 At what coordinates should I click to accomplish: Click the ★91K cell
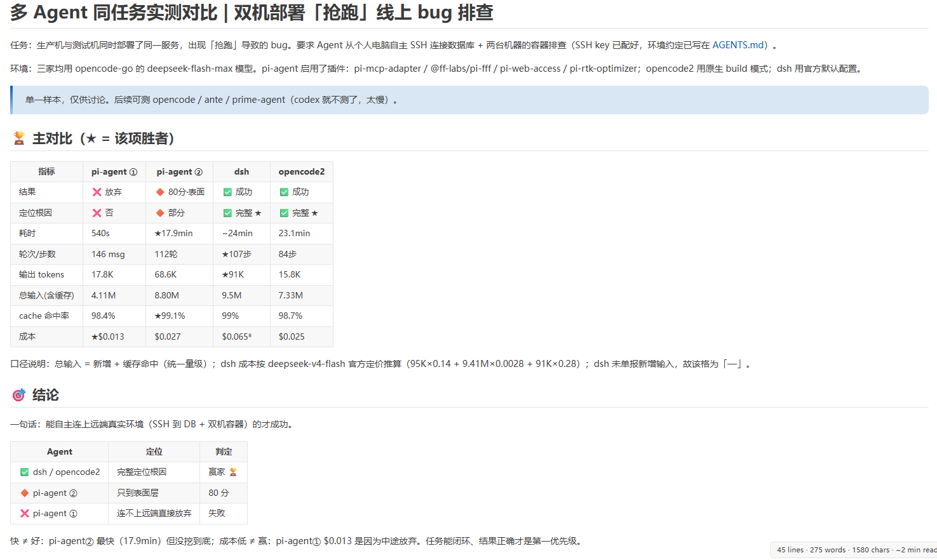coord(241,274)
